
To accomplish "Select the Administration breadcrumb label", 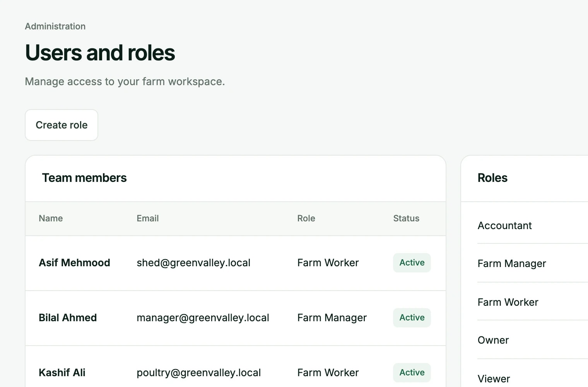I will click(x=55, y=26).
